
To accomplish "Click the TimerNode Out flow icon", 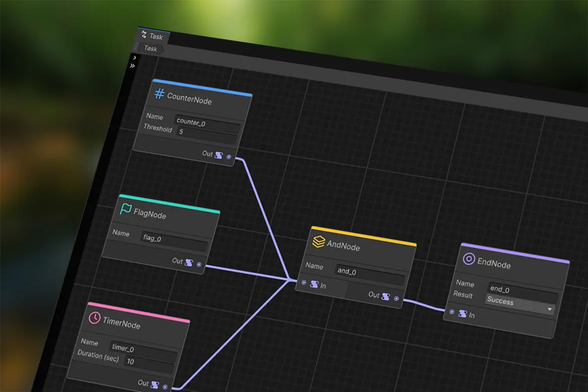I will pyautogui.click(x=155, y=385).
